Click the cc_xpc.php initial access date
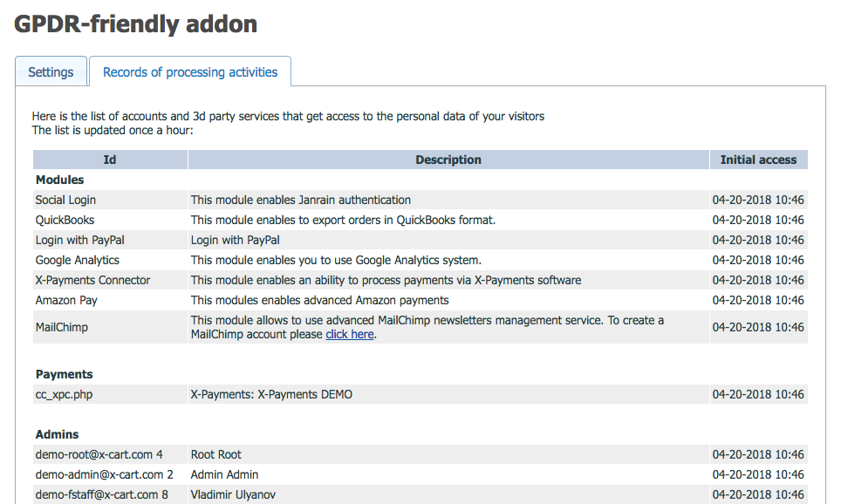841x504 pixels. click(x=758, y=395)
